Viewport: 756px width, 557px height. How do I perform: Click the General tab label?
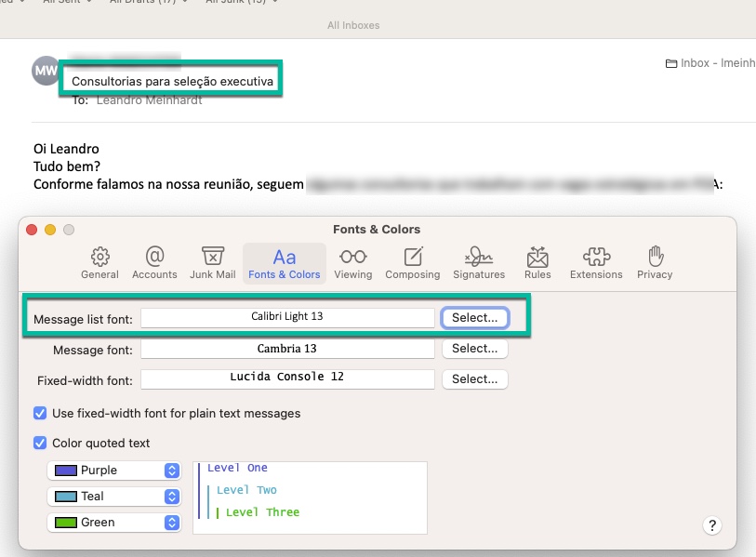tap(99, 274)
